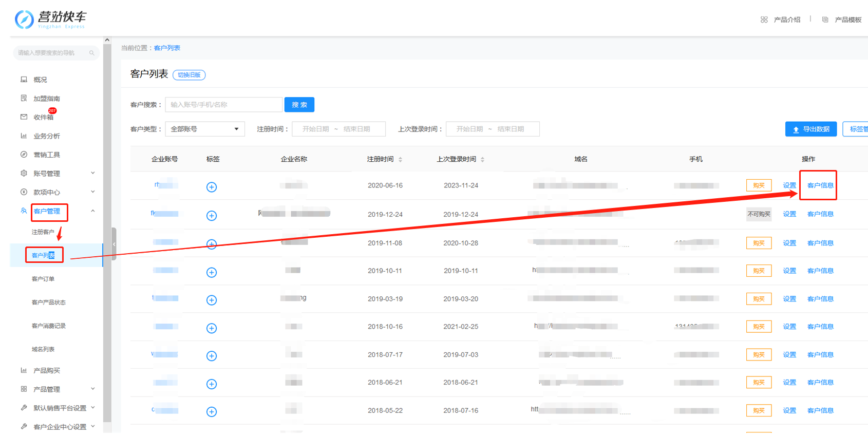Screen dimensions: 868x436
Task: Click the 客户管理 people icon
Action: click(24, 211)
